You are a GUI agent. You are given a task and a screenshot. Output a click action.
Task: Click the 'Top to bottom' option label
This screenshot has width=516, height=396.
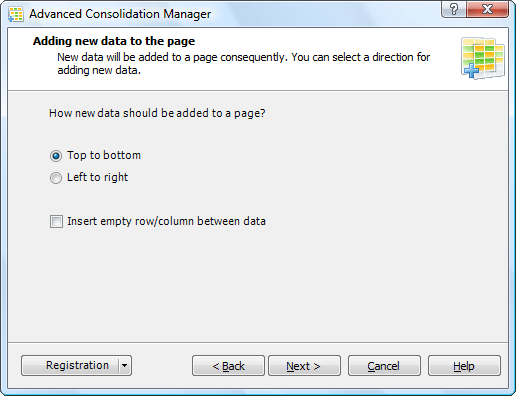[x=104, y=155]
